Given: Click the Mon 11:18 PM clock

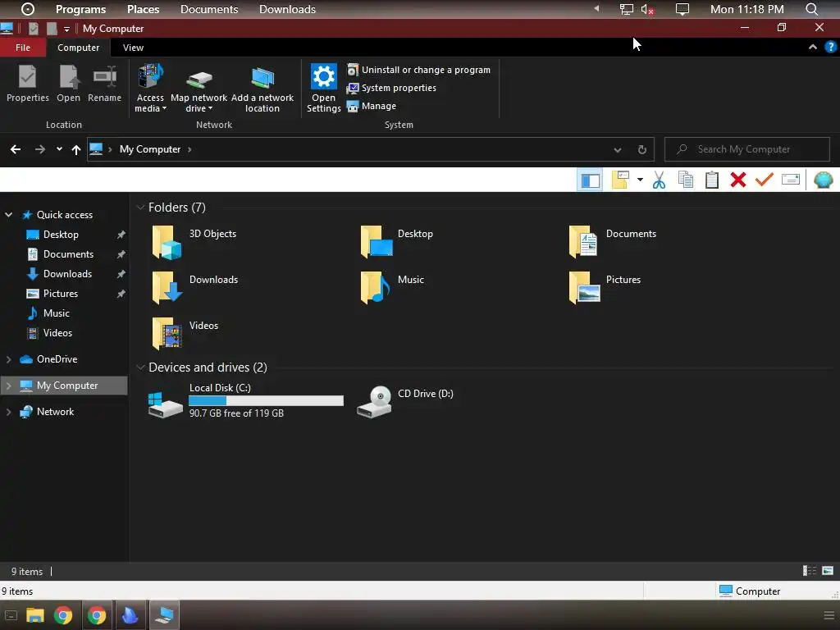Looking at the screenshot, I should coord(746,9).
